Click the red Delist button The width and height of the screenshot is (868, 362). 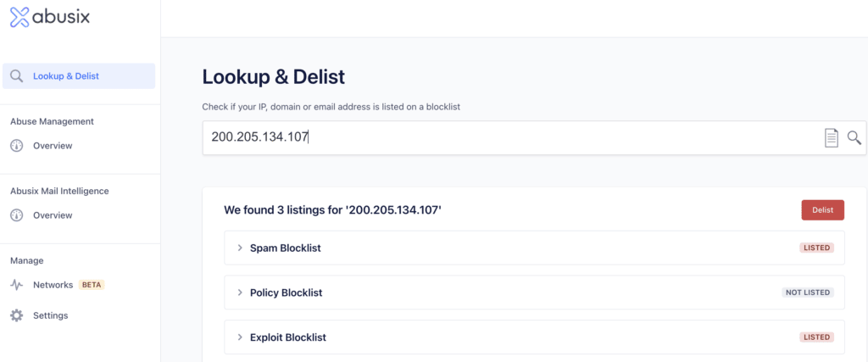pos(822,210)
